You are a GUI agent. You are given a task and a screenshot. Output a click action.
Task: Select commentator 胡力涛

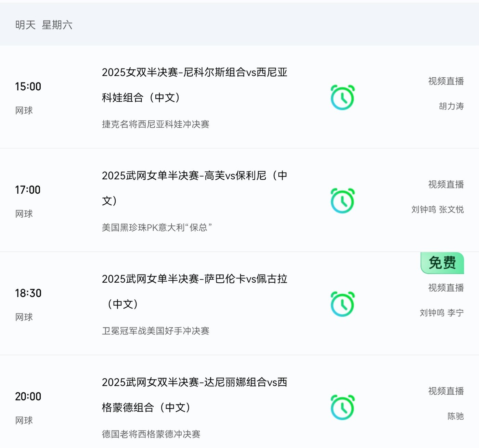[x=451, y=106]
